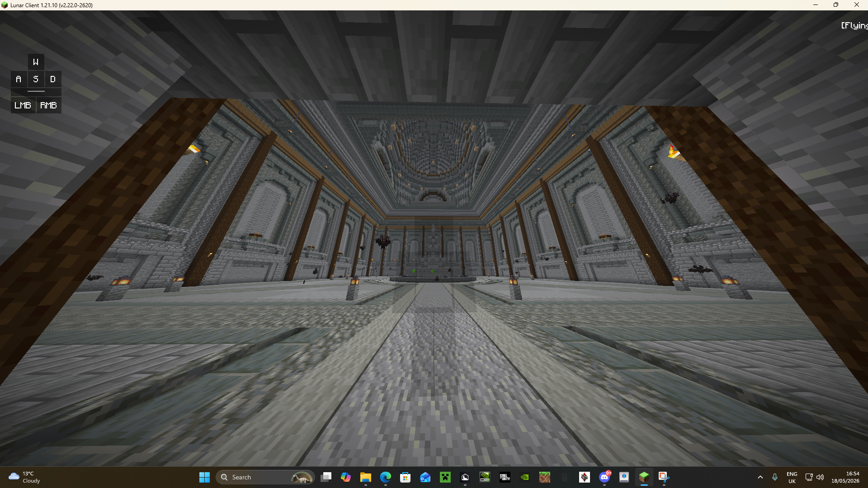
Task: Click the Lunar Client window title text
Action: [x=52, y=5]
